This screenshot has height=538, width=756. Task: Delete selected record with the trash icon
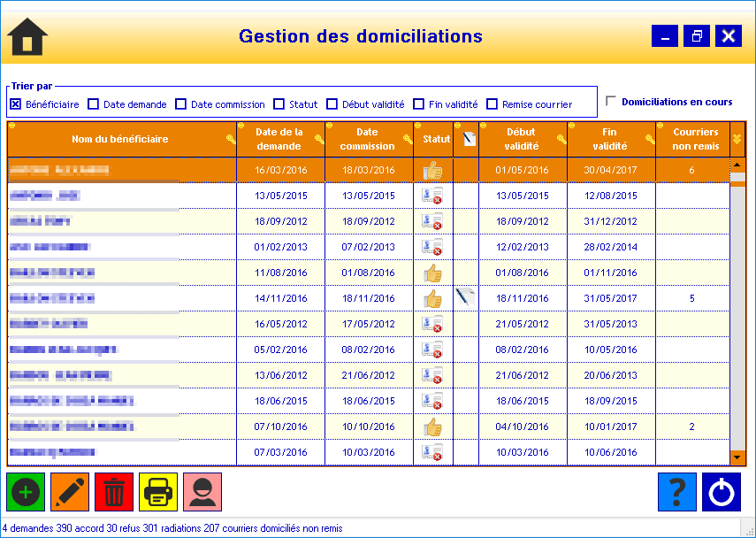point(114,492)
